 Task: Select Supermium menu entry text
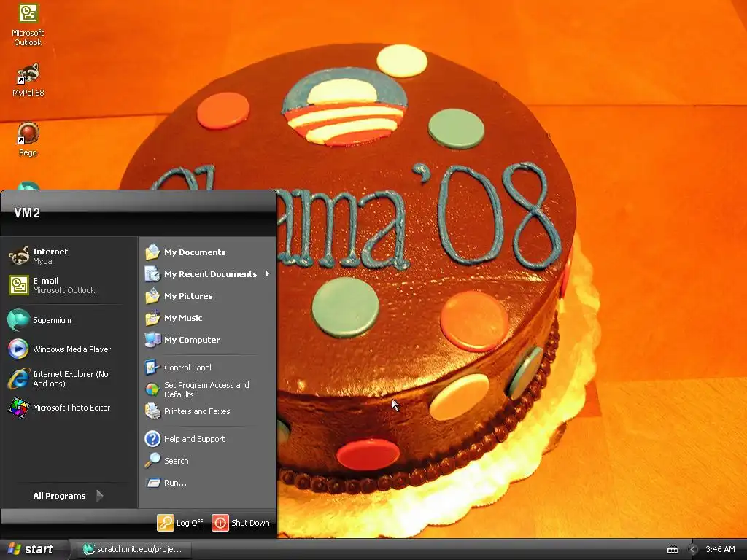(52, 320)
